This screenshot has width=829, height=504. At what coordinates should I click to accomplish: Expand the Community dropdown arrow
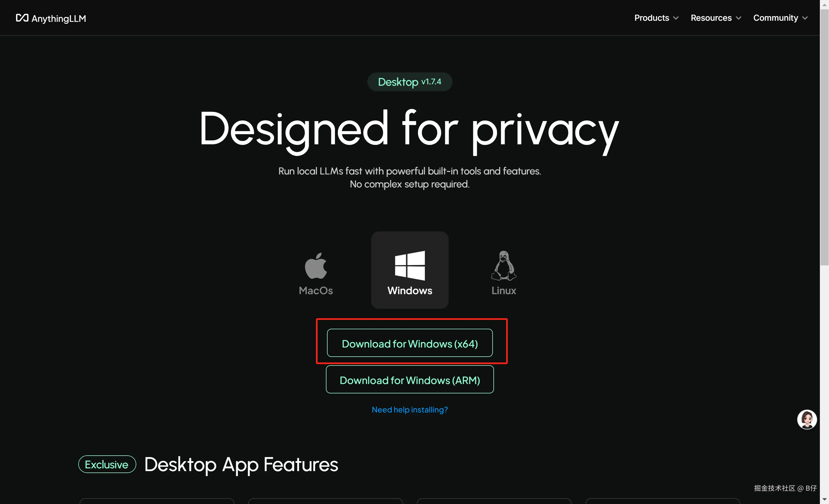click(805, 18)
